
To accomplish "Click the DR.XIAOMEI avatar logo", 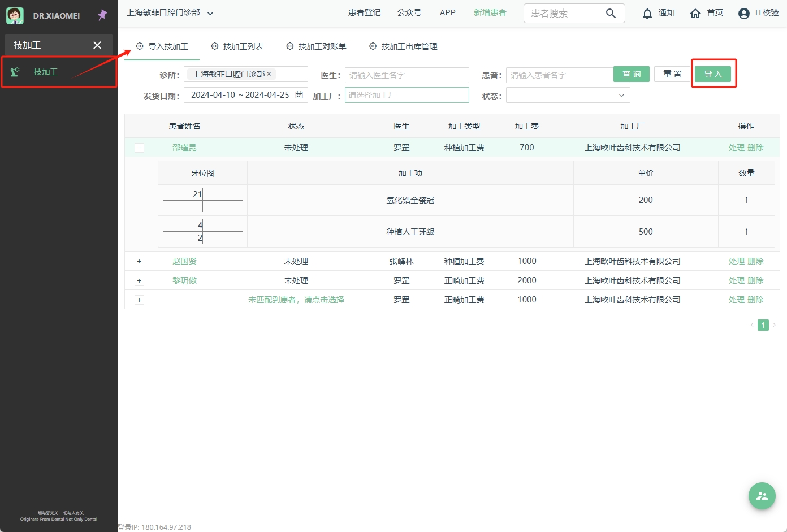I will [x=15, y=15].
